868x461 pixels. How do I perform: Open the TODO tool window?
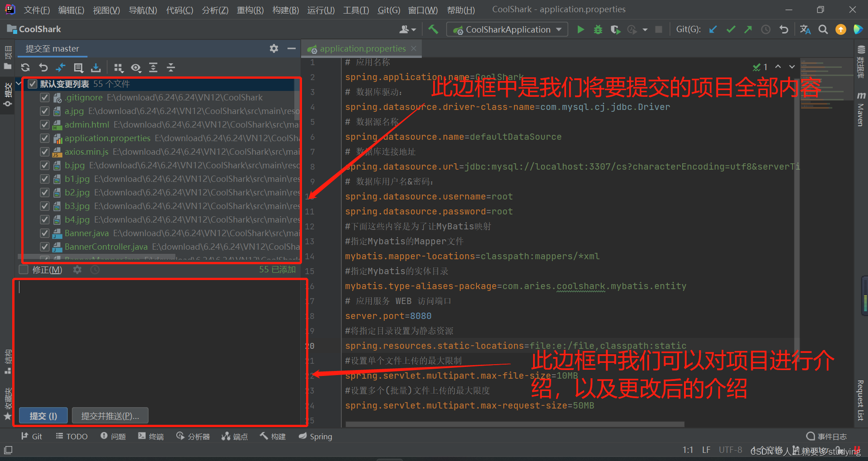pos(71,437)
